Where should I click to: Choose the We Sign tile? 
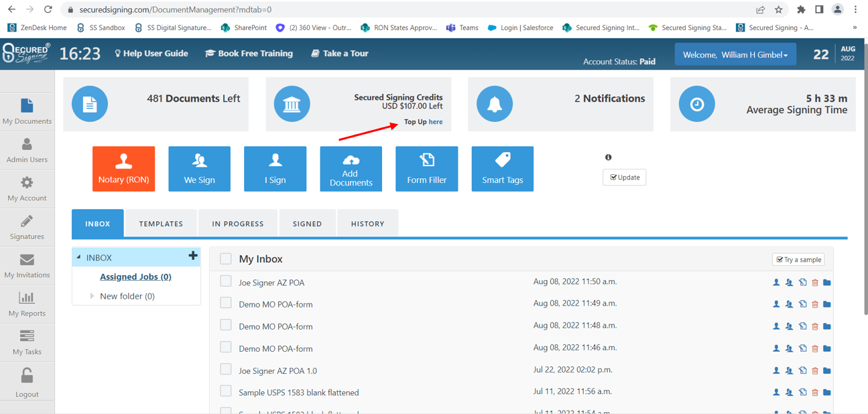pos(199,169)
